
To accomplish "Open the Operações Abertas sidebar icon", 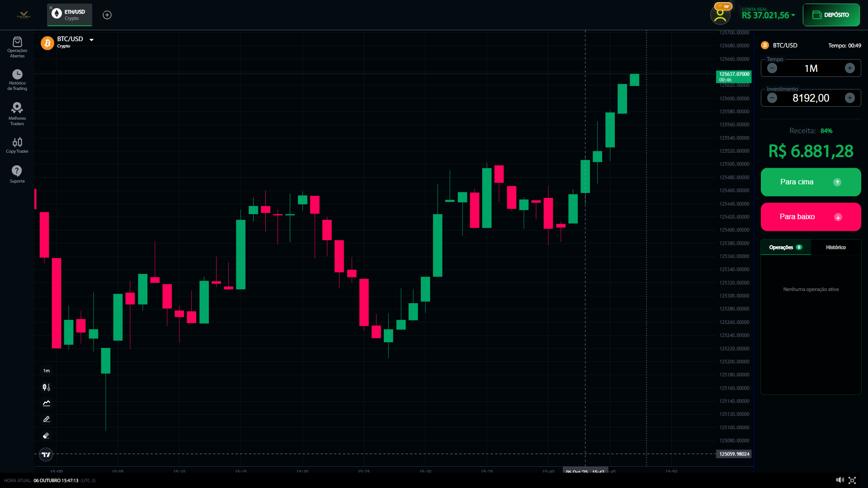I will point(17,47).
